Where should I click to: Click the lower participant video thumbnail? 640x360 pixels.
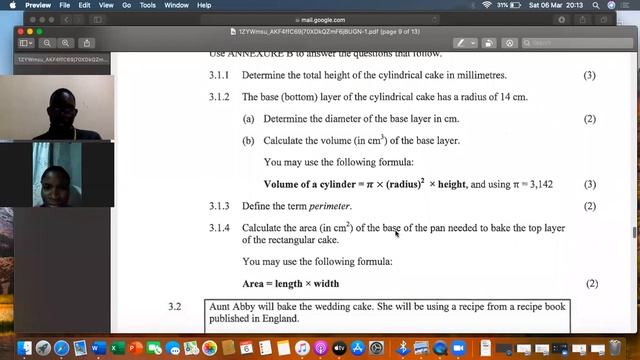pyautogui.click(x=57, y=174)
